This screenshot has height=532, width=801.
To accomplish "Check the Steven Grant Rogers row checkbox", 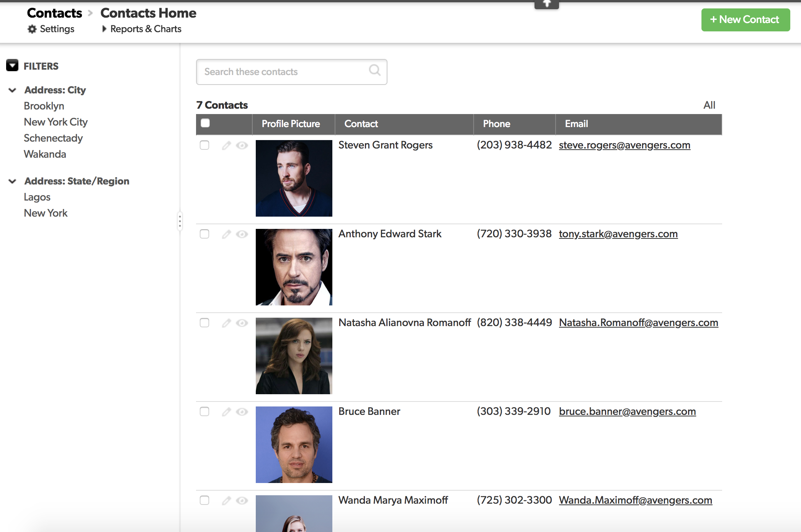I will pyautogui.click(x=204, y=145).
